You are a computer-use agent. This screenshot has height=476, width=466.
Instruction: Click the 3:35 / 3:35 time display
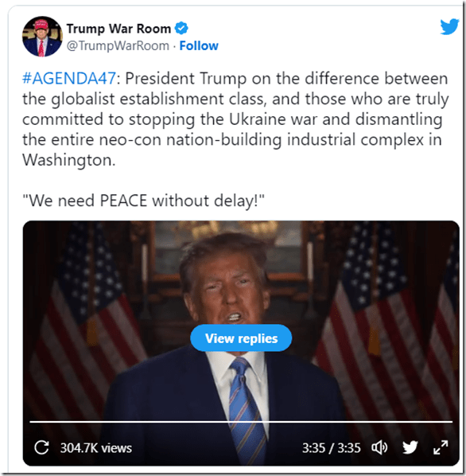331,448
